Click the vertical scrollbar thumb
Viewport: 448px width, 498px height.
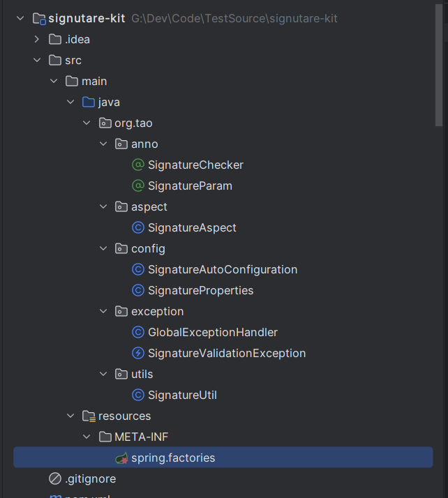tap(439, 65)
